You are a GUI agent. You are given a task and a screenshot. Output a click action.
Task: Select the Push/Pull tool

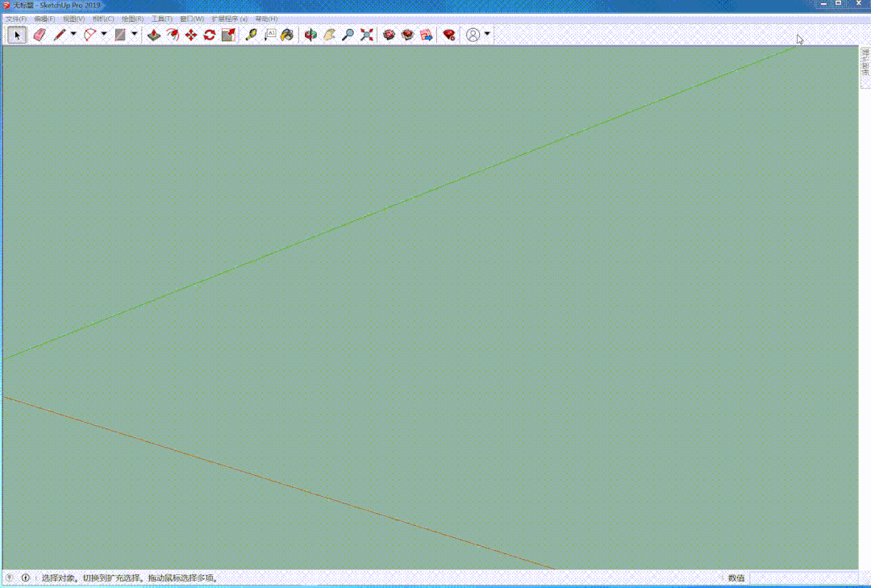[x=154, y=35]
